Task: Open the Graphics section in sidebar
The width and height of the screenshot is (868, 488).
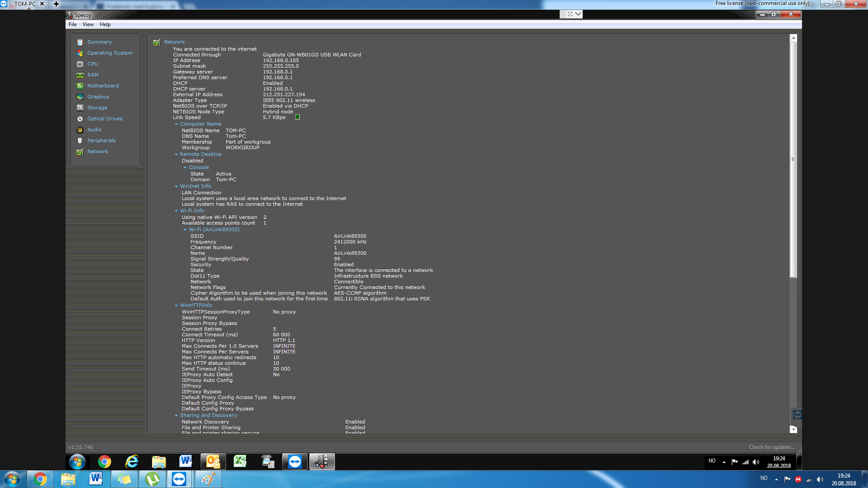Action: point(98,97)
